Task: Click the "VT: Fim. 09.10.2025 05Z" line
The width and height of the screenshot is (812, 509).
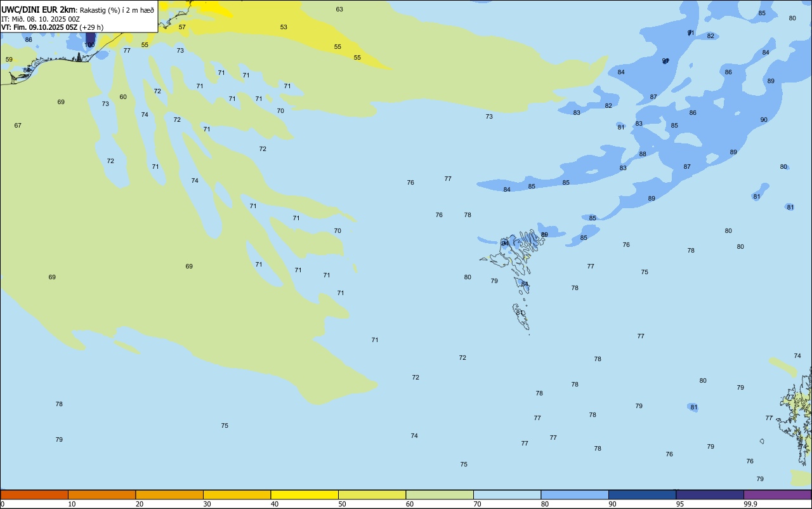Action: pyautogui.click(x=40, y=27)
